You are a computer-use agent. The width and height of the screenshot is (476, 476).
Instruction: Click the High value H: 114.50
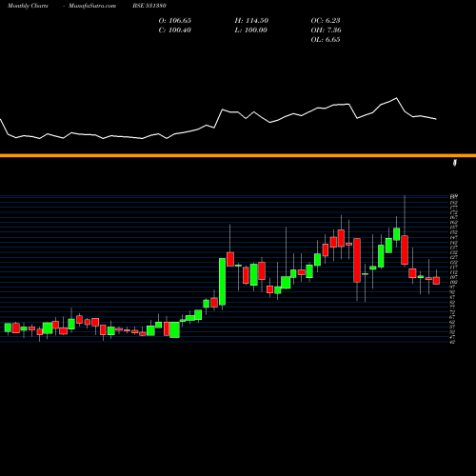(x=251, y=21)
